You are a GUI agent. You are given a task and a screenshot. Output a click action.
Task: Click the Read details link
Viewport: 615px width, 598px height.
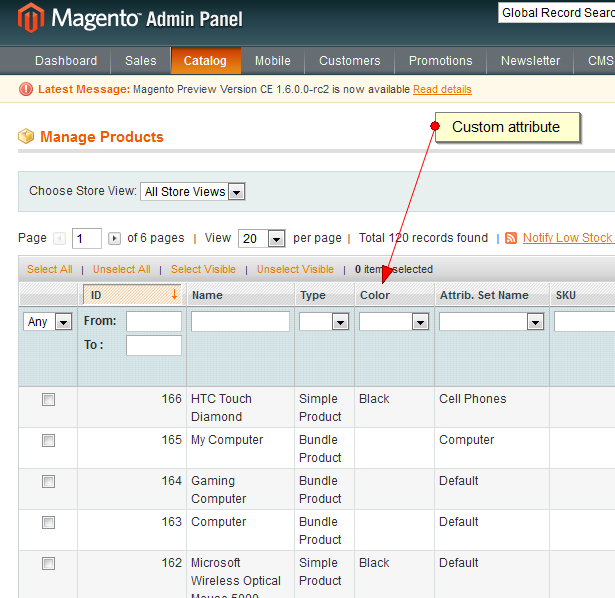pos(442,89)
